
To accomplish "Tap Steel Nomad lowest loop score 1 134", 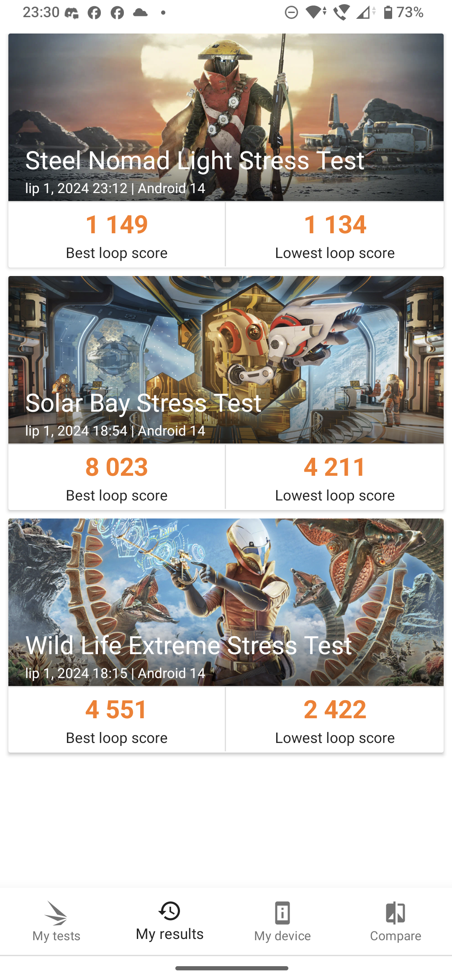I will tap(335, 225).
